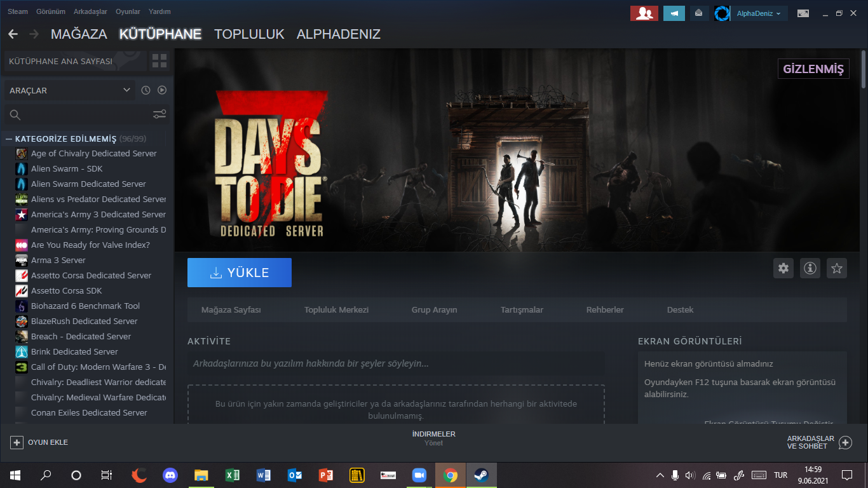Select Alien Swarm - SDK
Image resolution: width=868 pixels, height=488 pixels.
[x=67, y=168]
